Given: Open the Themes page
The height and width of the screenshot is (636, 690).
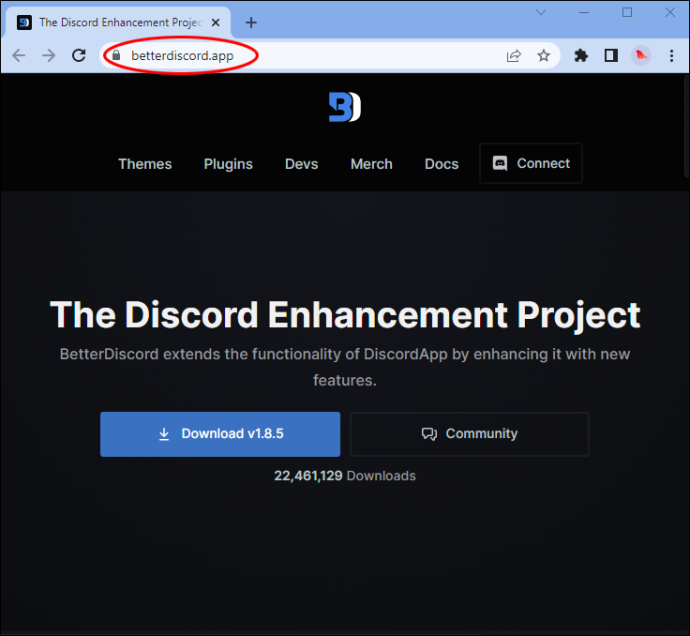Looking at the screenshot, I should (x=145, y=164).
